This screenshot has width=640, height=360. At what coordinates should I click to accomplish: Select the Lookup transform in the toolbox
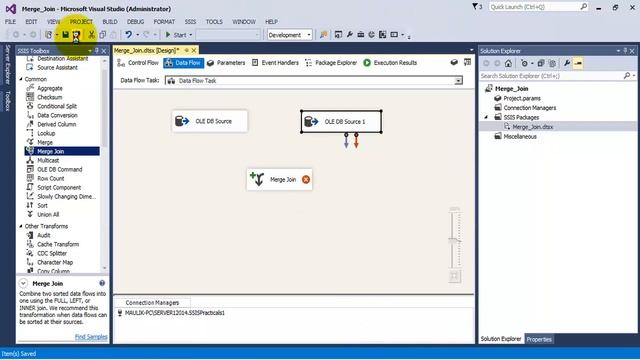[x=46, y=133]
